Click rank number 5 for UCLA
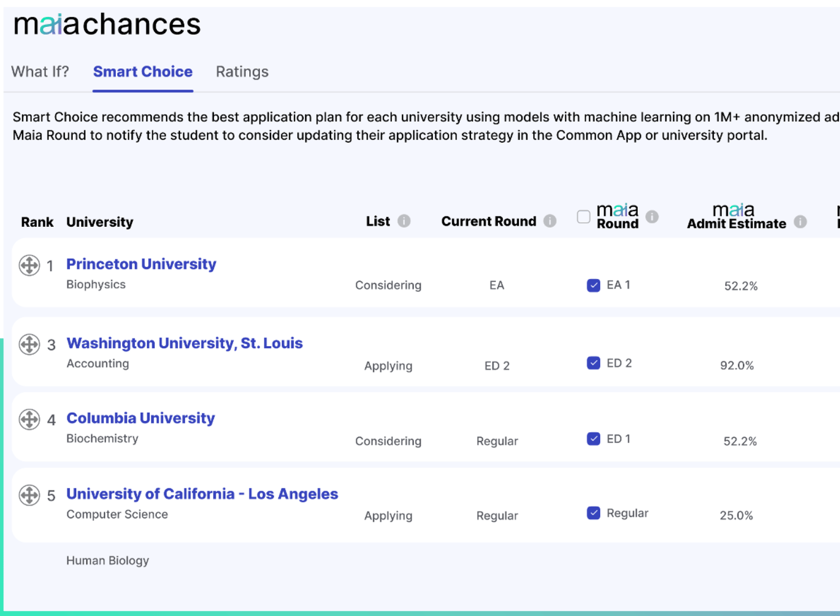Screen dimensions: 840x616 [x=51, y=496]
